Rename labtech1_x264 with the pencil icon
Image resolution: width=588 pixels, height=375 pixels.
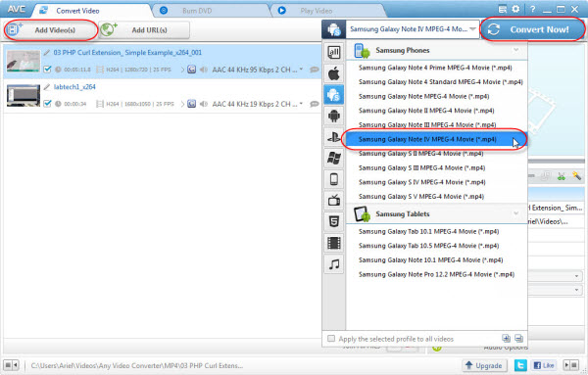(x=46, y=87)
